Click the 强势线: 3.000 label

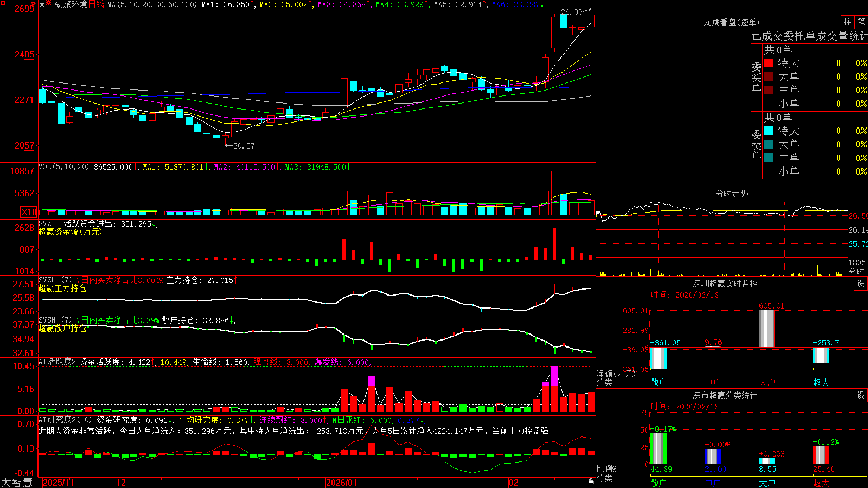pos(280,362)
